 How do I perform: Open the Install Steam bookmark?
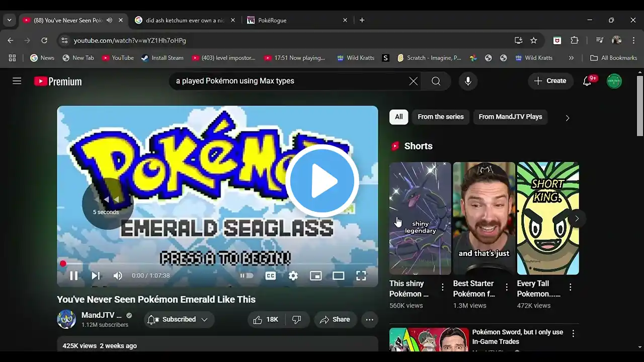[x=162, y=58]
